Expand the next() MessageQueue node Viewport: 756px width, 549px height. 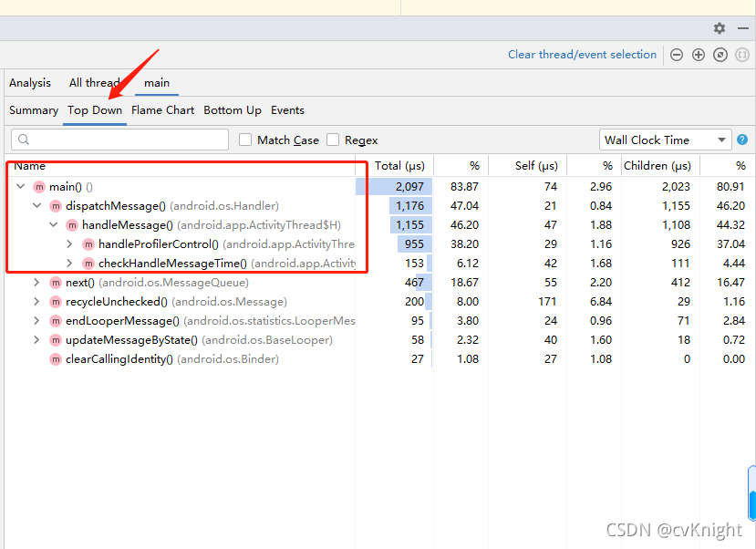(36, 282)
